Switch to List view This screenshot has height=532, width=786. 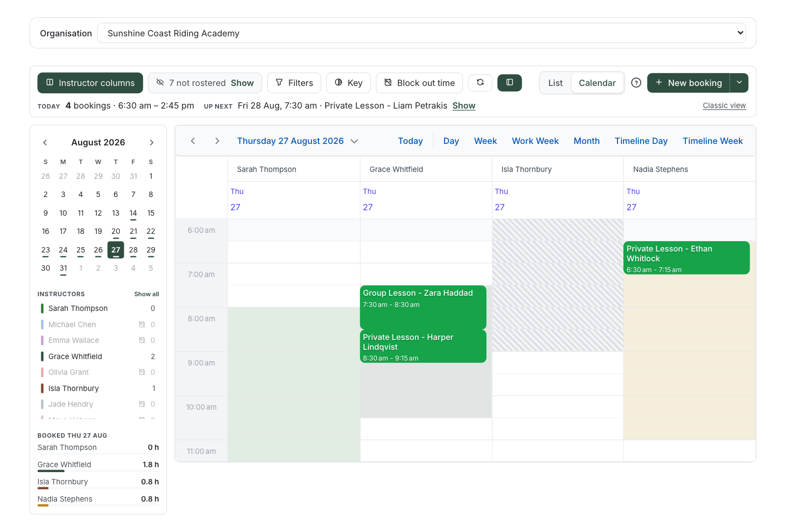tap(556, 83)
